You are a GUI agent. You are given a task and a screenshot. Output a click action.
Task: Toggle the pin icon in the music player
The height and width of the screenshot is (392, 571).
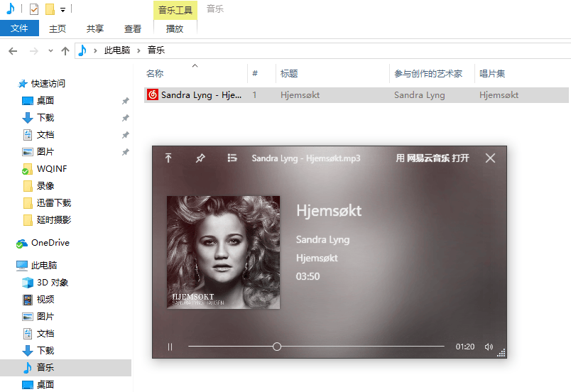[200, 158]
